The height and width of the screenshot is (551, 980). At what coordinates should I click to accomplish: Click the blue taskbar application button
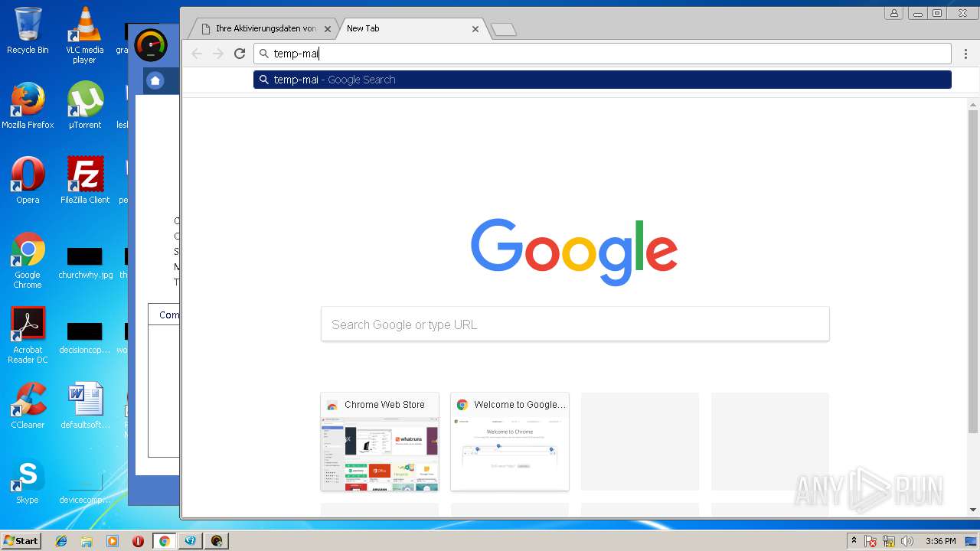pyautogui.click(x=190, y=541)
